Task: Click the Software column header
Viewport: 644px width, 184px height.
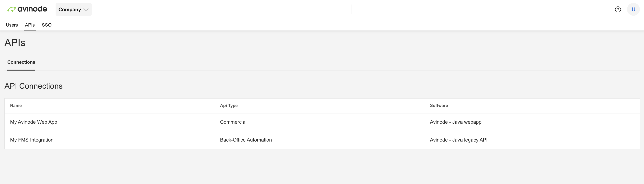Action: tap(439, 105)
